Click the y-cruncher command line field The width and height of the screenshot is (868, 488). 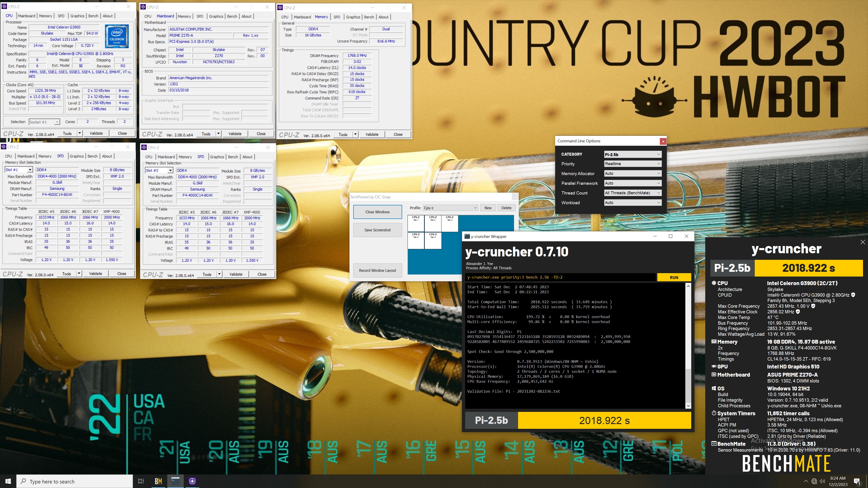coord(560,277)
